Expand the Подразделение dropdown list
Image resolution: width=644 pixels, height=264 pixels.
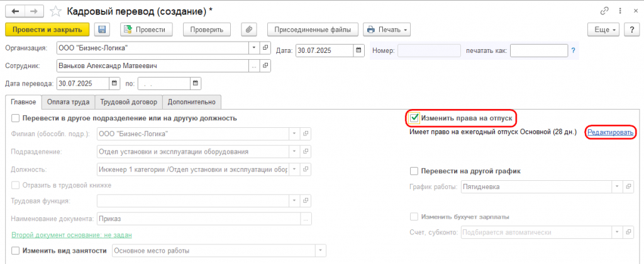point(294,151)
